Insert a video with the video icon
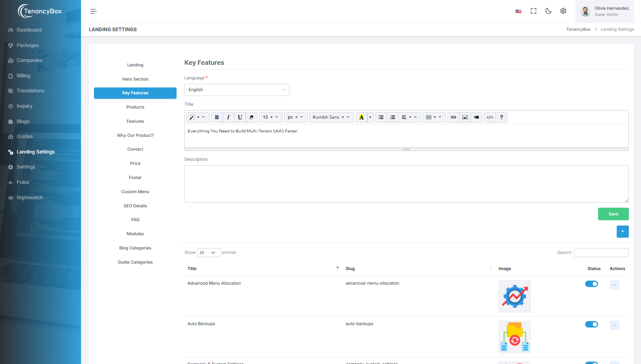Image resolution: width=641 pixels, height=364 pixels. pos(476,117)
